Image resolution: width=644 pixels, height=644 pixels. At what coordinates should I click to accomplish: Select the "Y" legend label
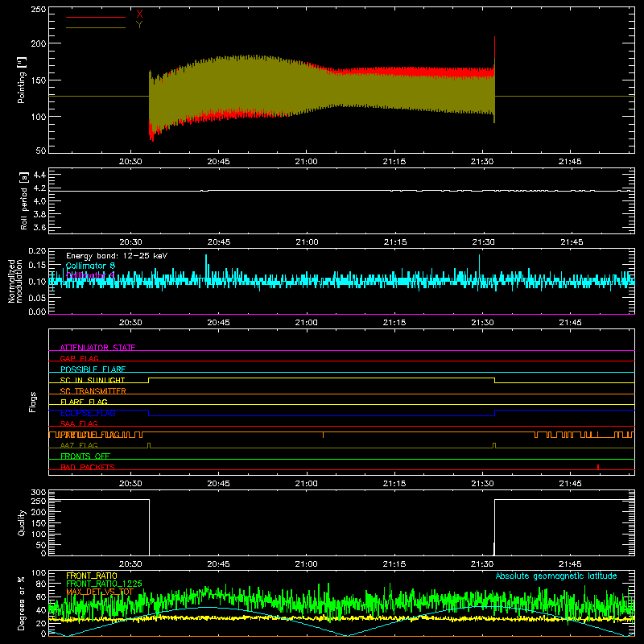click(x=139, y=25)
